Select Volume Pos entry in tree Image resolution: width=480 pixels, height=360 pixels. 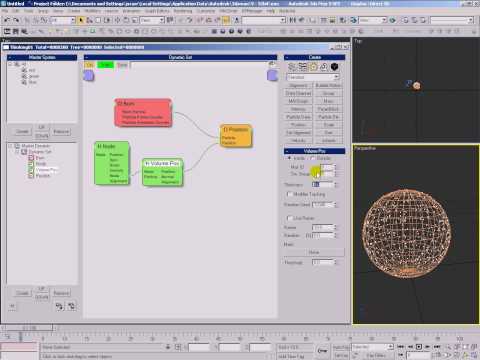point(47,170)
